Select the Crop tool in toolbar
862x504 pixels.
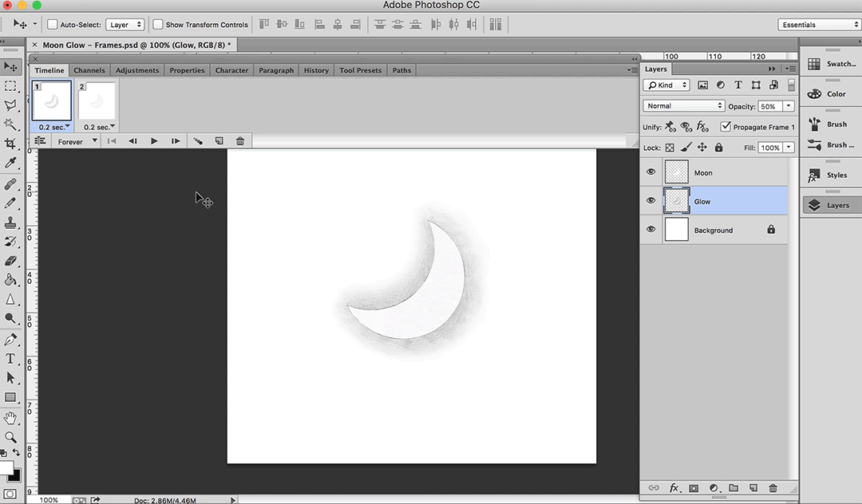pyautogui.click(x=10, y=144)
